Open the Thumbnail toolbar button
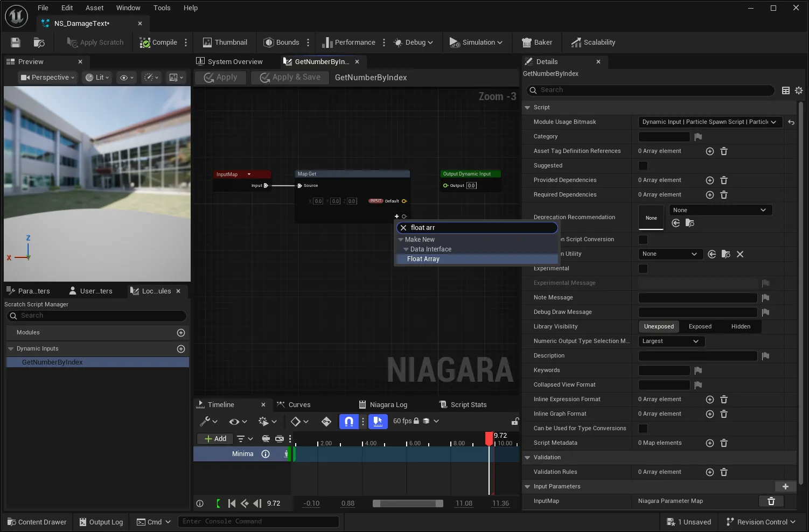This screenshot has width=809, height=532. (225, 43)
